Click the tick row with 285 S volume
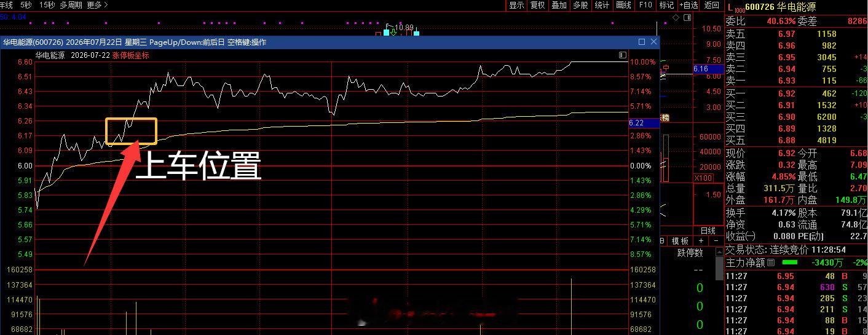Screen dimensions: 868x335 [x=796, y=298]
